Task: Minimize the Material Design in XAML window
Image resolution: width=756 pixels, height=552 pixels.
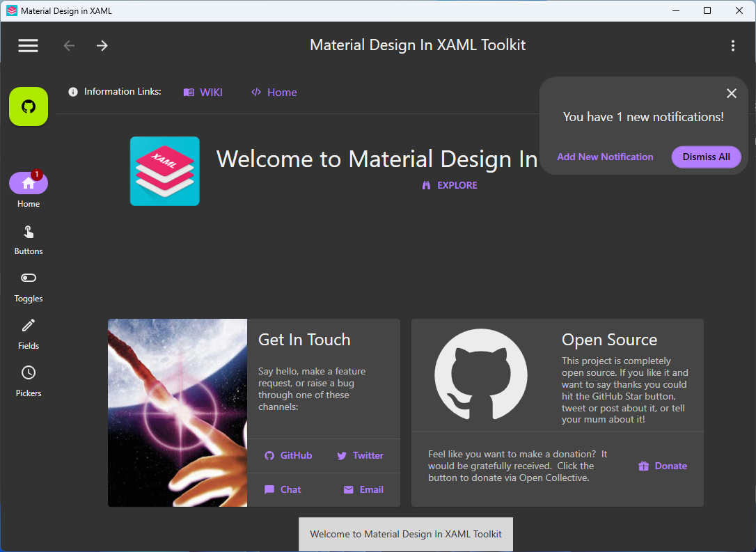Action: 675,10
